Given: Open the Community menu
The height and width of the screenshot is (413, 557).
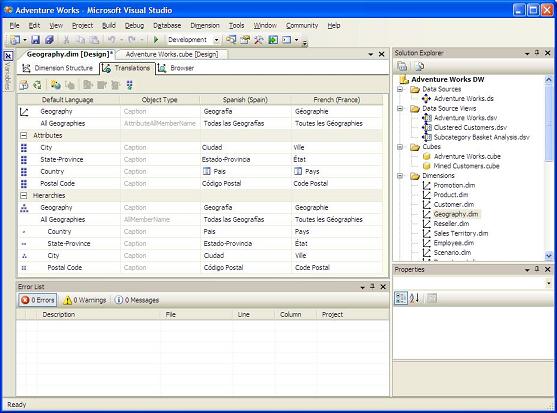Looking at the screenshot, I should 302,26.
